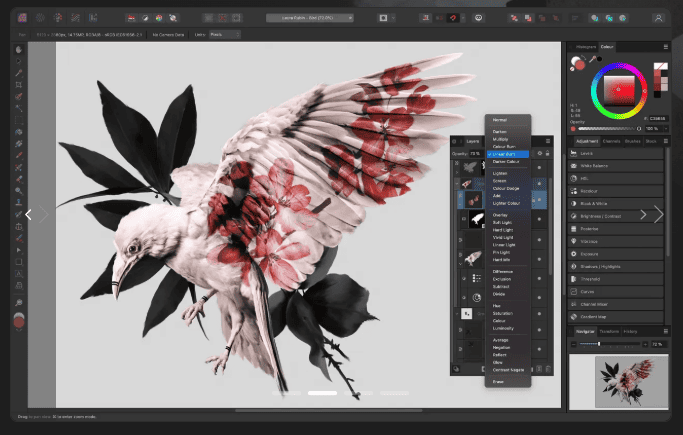Select the Paint Brush tool
The width and height of the screenshot is (683, 435).
click(x=19, y=155)
